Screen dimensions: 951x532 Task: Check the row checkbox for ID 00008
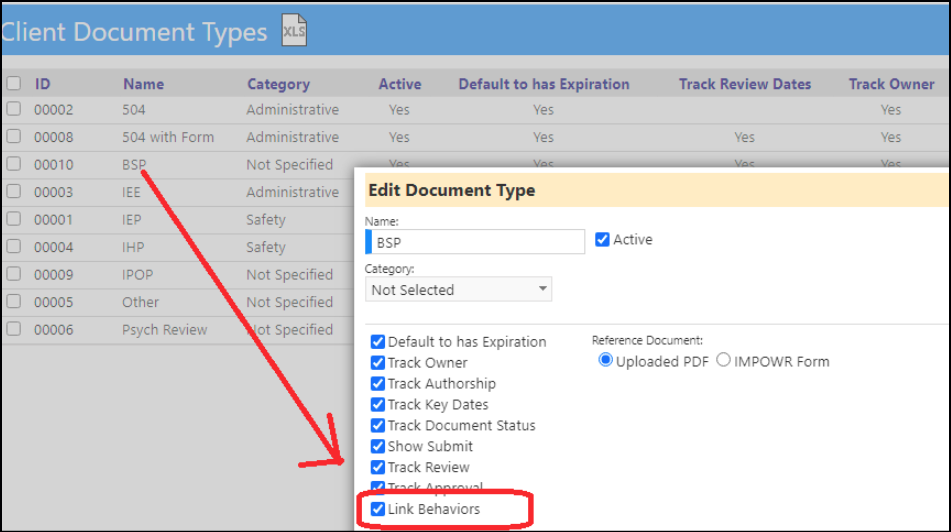[13, 136]
